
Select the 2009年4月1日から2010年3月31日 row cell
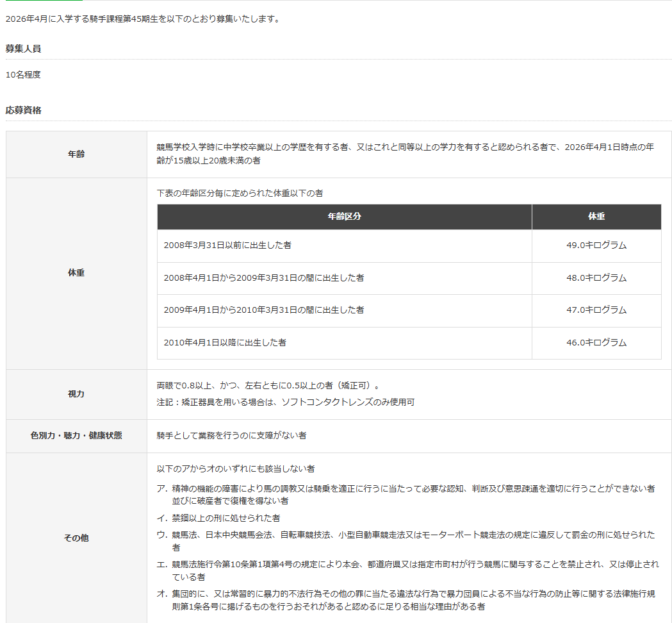264,310
